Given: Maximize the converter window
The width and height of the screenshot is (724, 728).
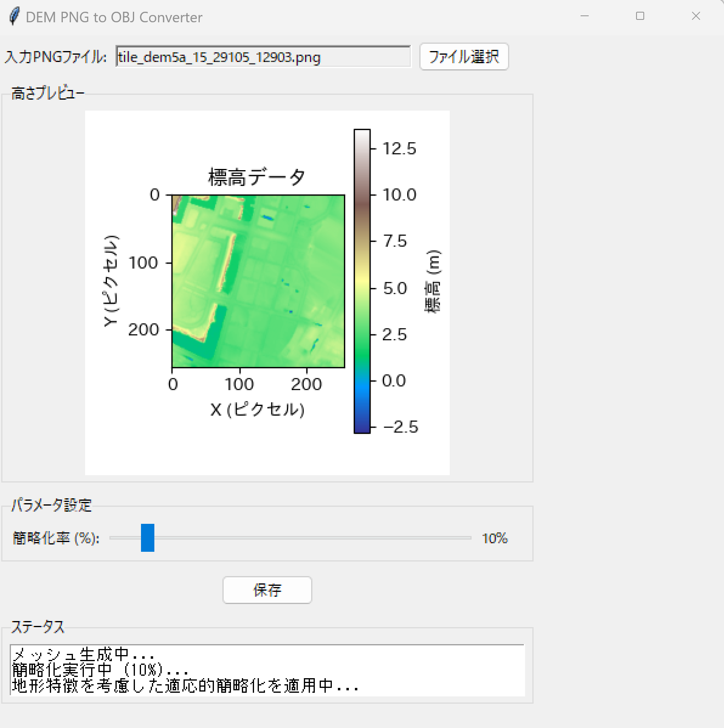Looking at the screenshot, I should pyautogui.click(x=640, y=16).
